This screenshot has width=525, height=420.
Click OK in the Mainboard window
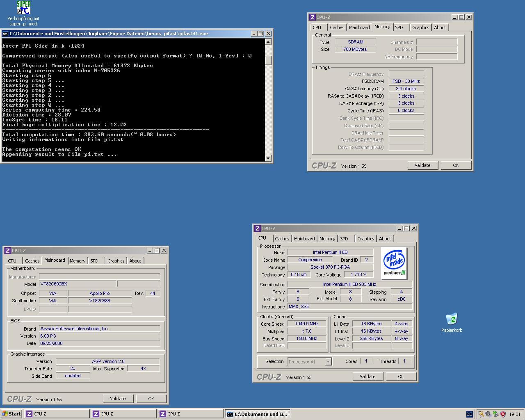click(151, 399)
